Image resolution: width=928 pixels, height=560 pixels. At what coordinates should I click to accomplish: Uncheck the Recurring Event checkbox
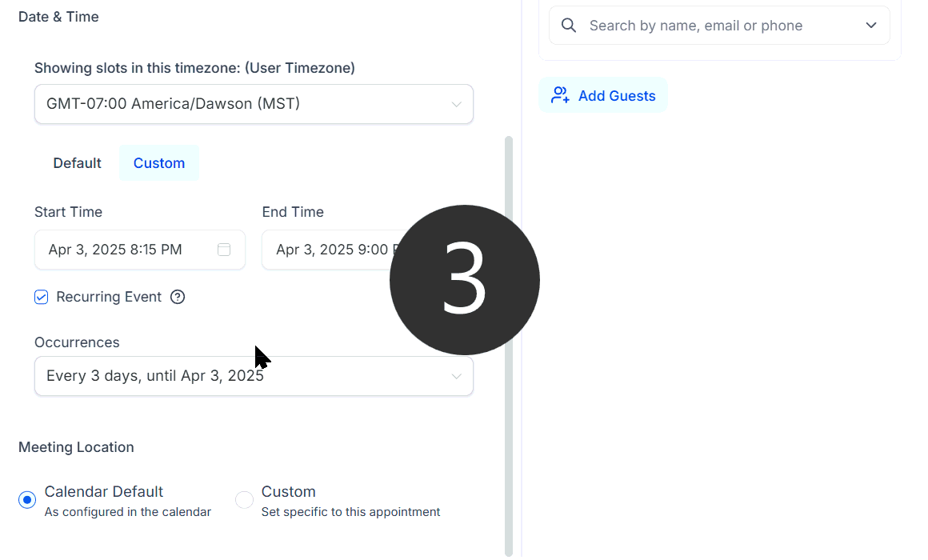[41, 297]
